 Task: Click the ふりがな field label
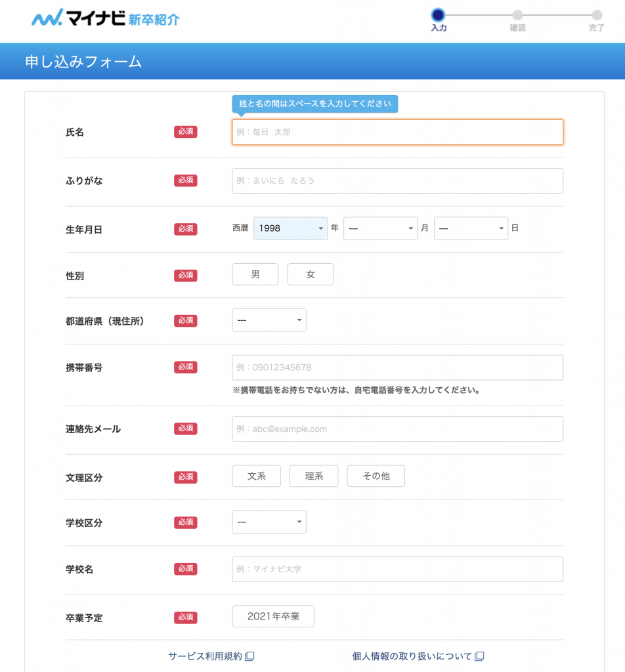[84, 181]
